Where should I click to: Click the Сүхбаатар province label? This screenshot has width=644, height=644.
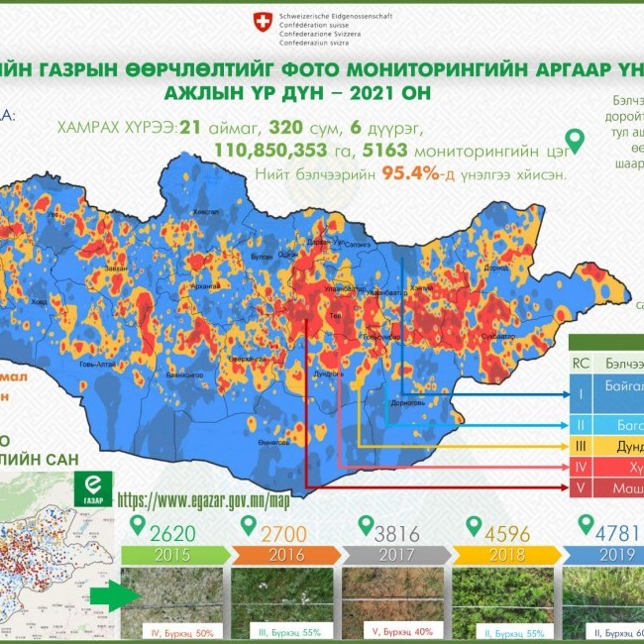coord(497,337)
